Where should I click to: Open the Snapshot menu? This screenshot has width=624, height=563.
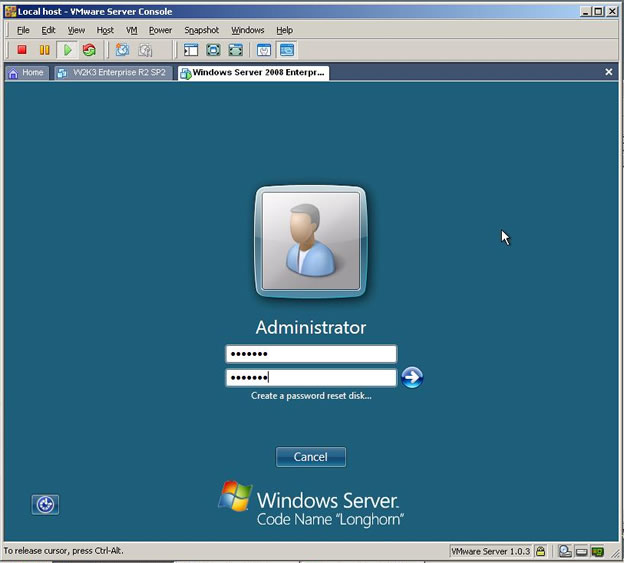201,30
